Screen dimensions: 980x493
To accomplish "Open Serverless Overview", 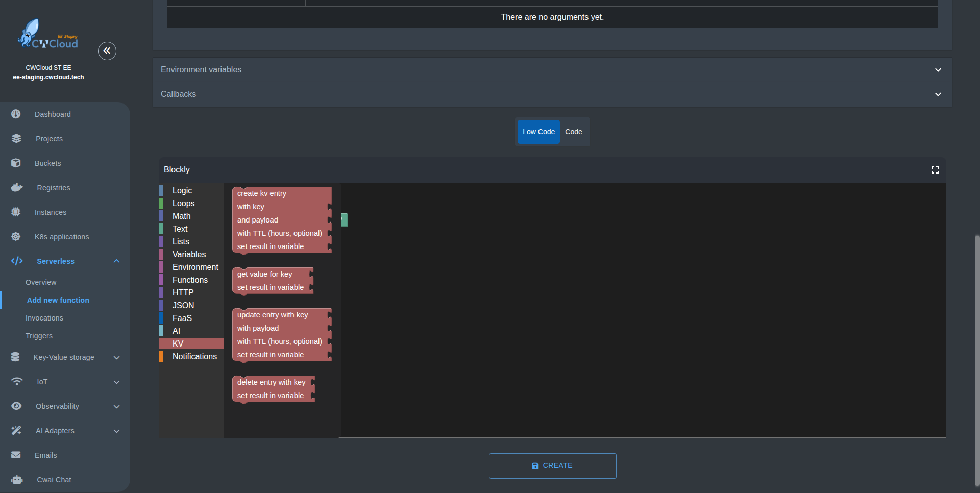I will [41, 282].
